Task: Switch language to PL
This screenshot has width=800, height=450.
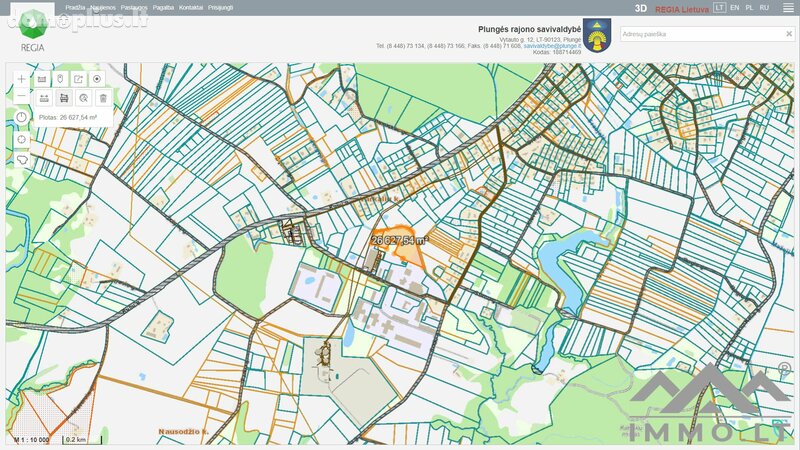Action: click(749, 8)
